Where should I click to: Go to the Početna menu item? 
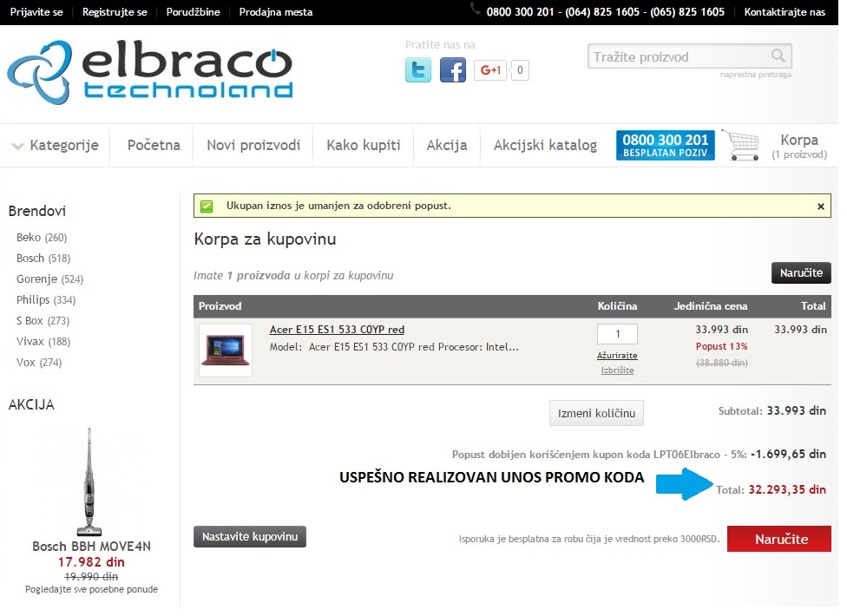click(154, 145)
